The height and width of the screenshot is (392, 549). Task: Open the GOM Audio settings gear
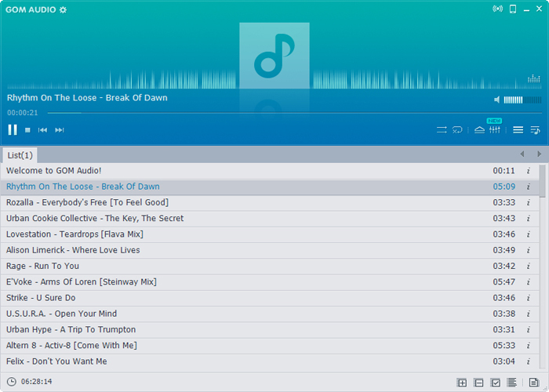coord(63,9)
